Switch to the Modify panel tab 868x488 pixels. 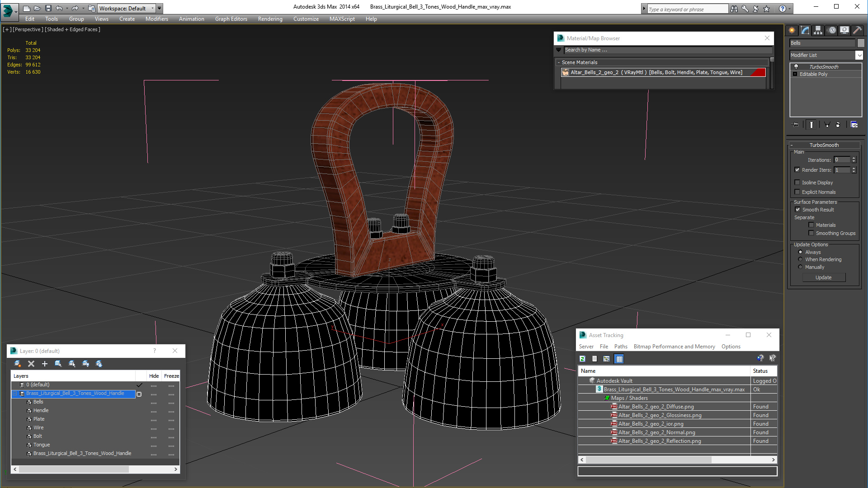click(x=805, y=30)
